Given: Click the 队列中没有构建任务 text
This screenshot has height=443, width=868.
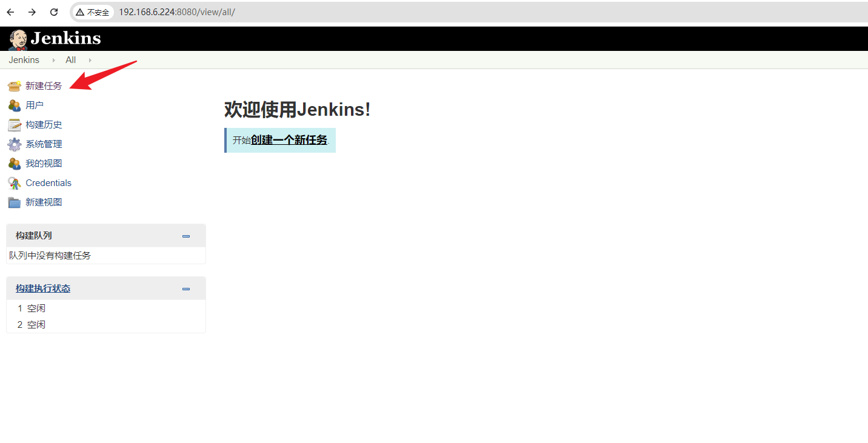Looking at the screenshot, I should click(50, 256).
